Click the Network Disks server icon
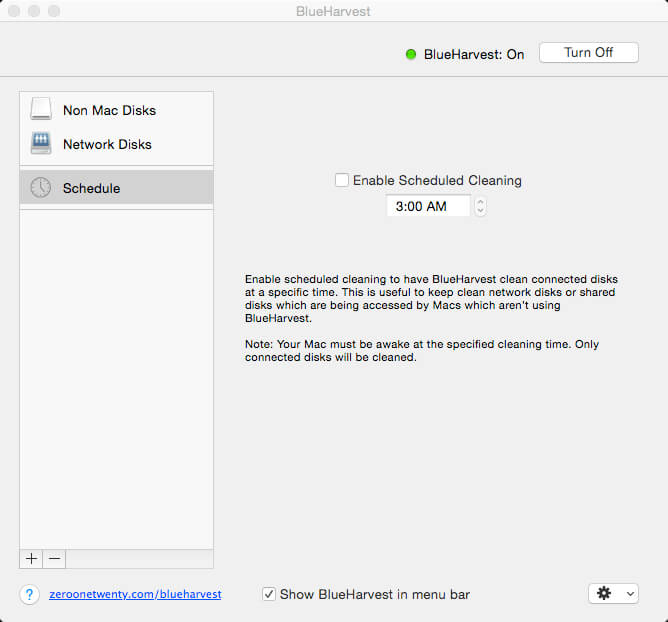This screenshot has height=622, width=668. tap(41, 144)
